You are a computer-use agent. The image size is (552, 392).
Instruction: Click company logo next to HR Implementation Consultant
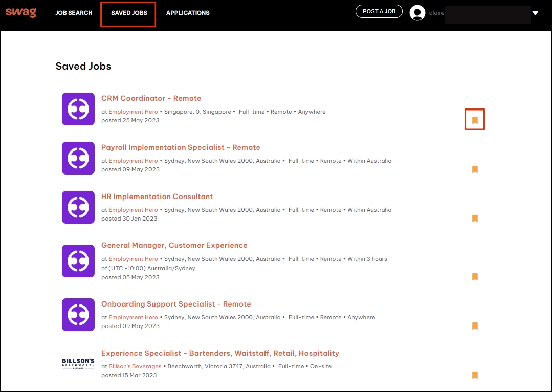[78, 207]
